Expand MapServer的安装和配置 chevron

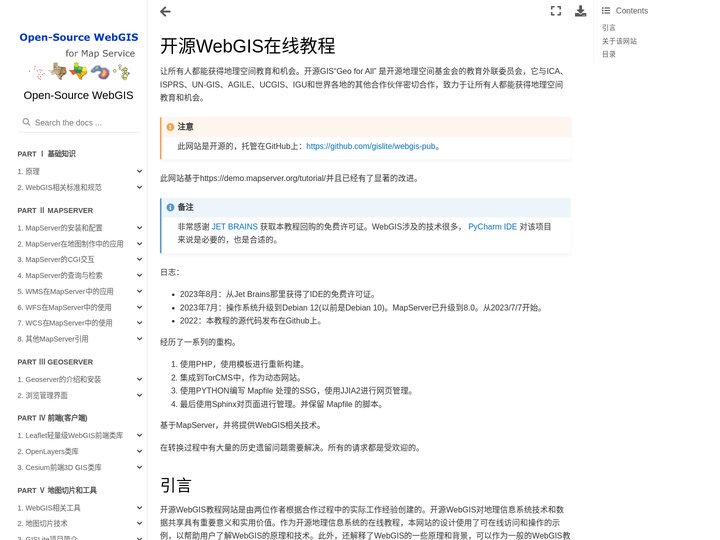pyautogui.click(x=139, y=228)
